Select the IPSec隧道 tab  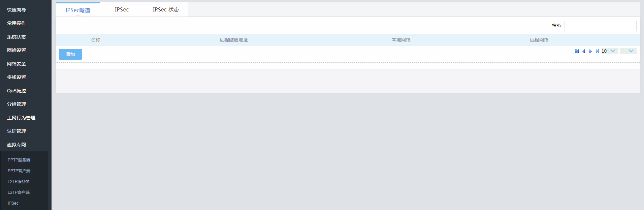pyautogui.click(x=78, y=10)
